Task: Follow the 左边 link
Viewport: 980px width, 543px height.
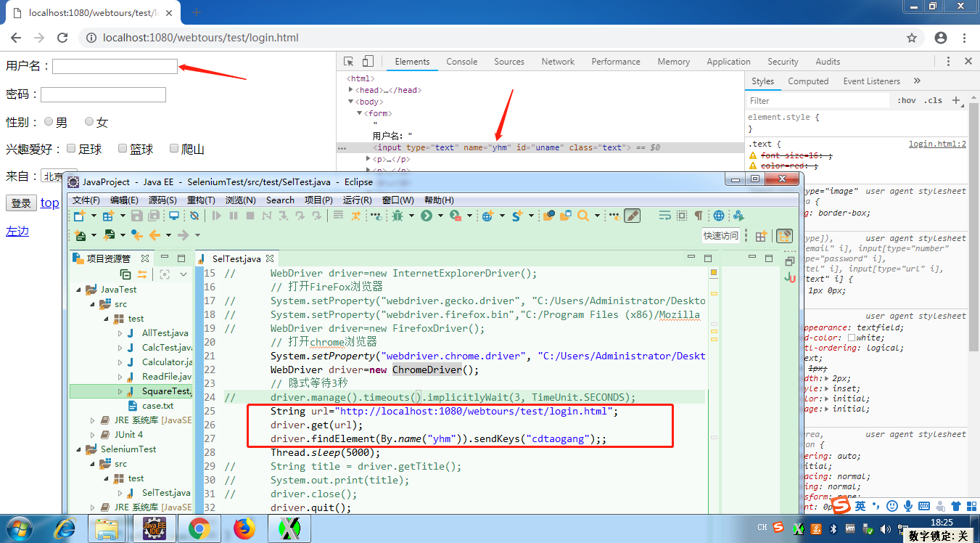Action: pyautogui.click(x=17, y=231)
